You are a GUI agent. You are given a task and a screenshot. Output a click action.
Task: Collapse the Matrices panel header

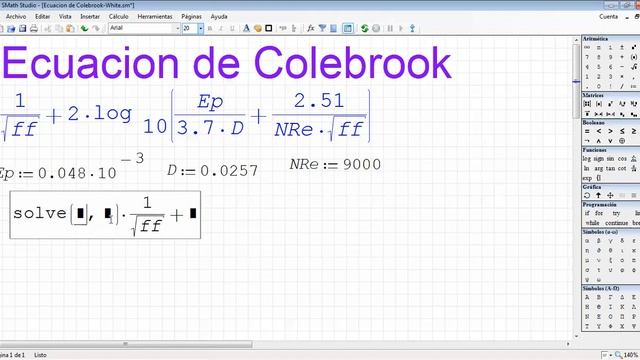point(611,95)
